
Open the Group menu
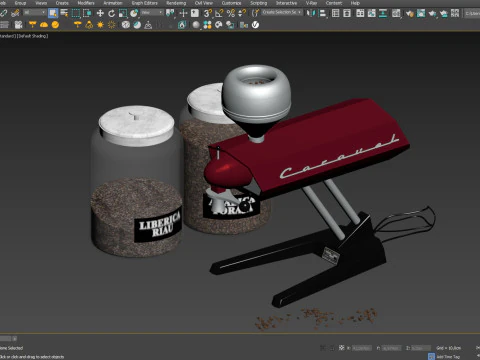[20, 3]
